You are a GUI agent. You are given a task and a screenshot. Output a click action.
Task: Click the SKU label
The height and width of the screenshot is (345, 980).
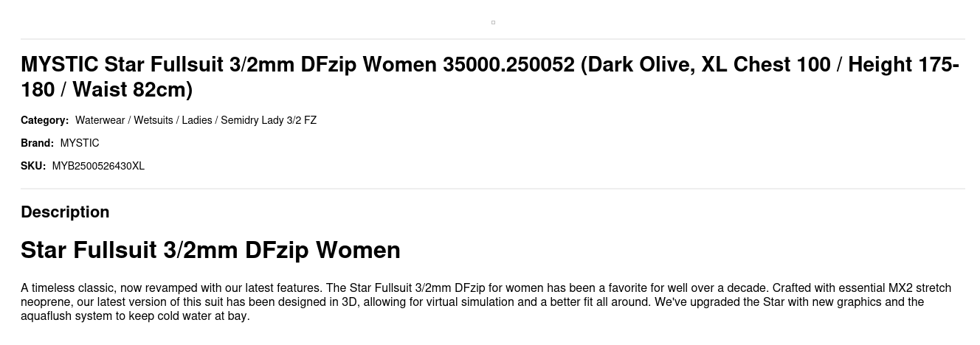(x=33, y=166)
